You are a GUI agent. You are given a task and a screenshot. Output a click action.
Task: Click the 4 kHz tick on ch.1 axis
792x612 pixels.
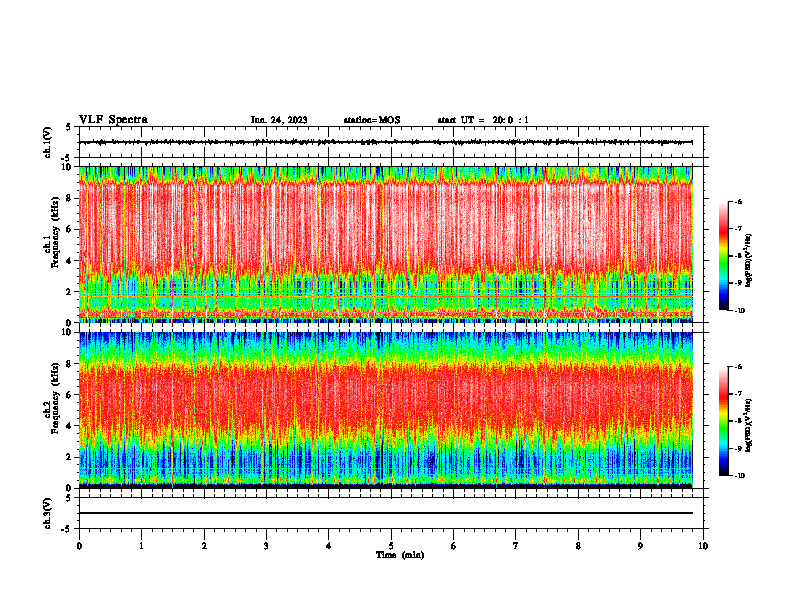pos(70,261)
